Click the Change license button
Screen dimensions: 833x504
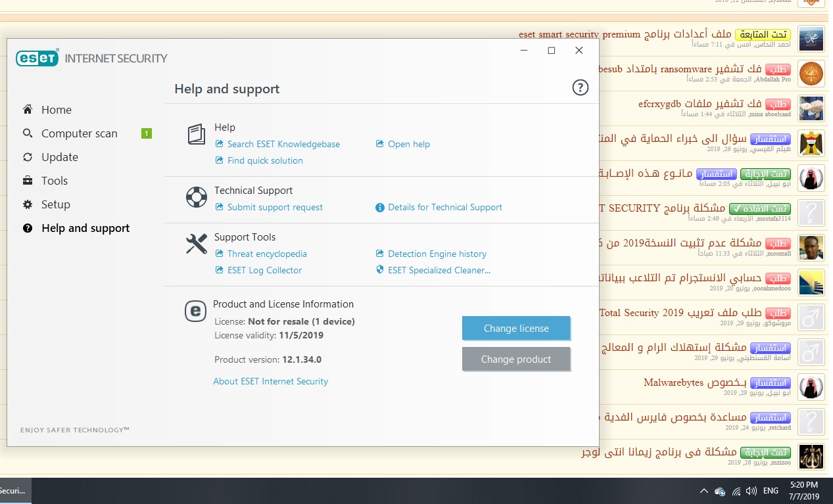click(x=516, y=329)
